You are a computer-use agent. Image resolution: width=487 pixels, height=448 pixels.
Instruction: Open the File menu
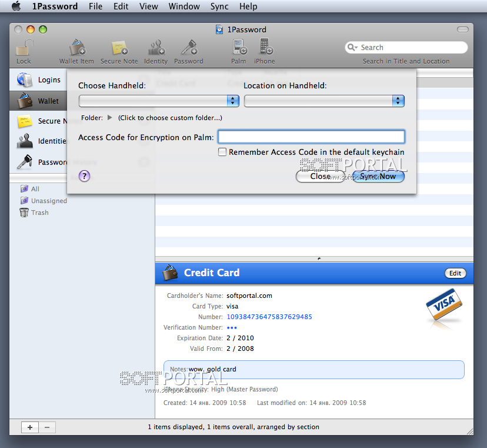coord(95,6)
